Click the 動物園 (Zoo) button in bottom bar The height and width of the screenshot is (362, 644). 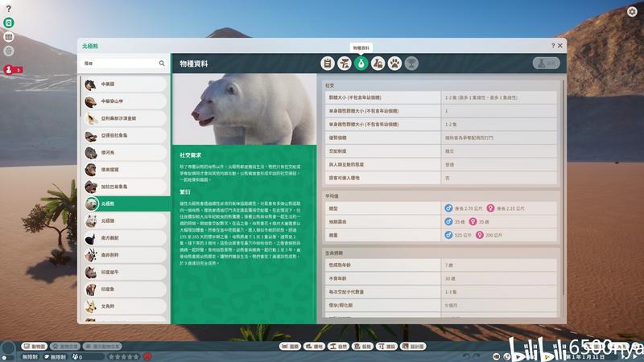click(35, 347)
